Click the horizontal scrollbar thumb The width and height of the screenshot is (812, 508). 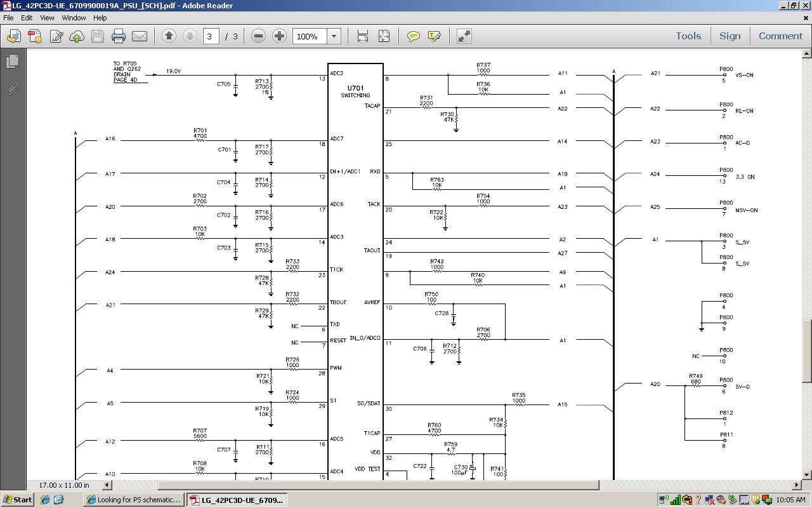point(377,485)
